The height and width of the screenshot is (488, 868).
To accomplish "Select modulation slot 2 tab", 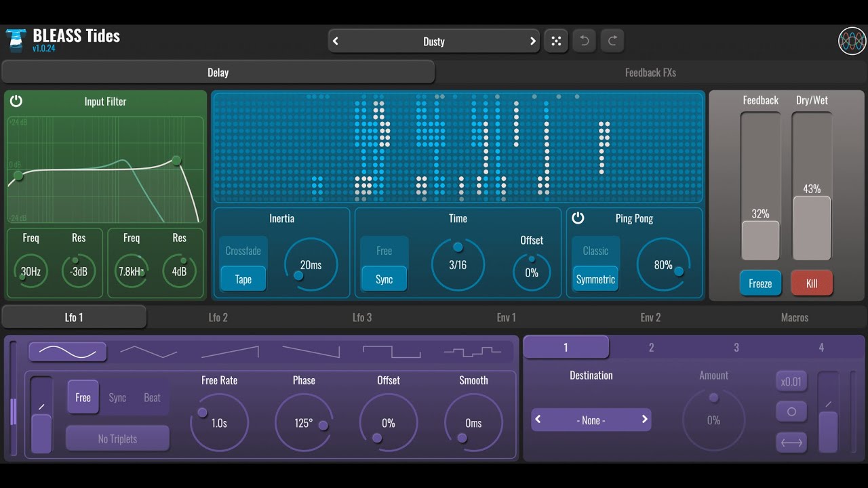I will click(652, 347).
